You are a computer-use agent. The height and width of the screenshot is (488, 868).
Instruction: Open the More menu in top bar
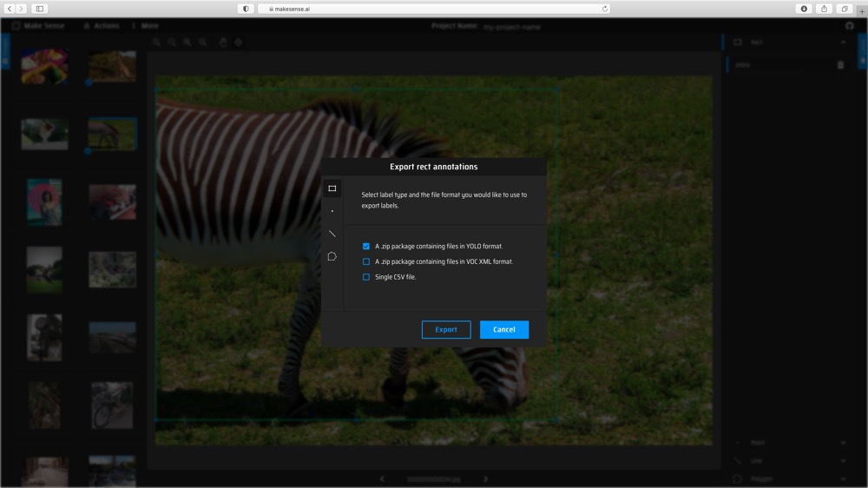[x=146, y=26]
